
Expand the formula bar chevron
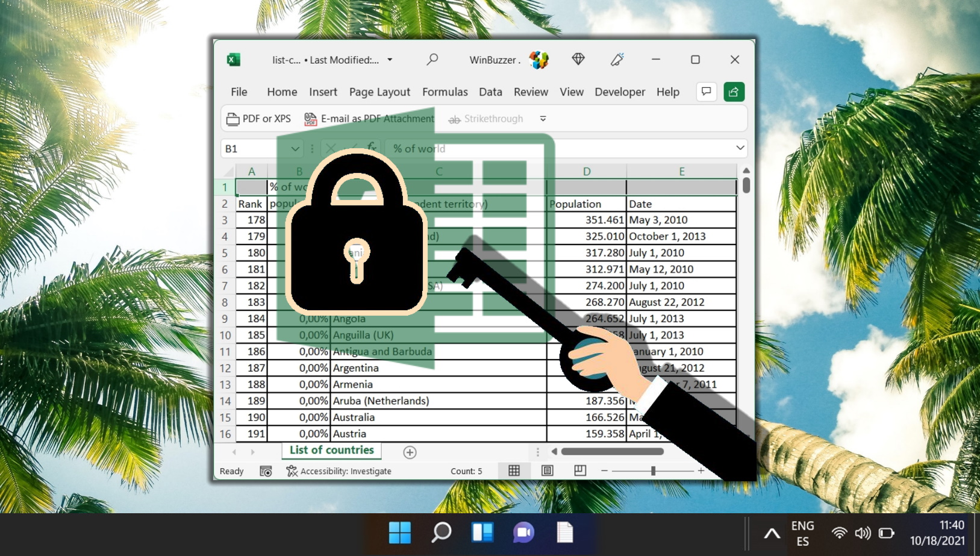click(740, 148)
